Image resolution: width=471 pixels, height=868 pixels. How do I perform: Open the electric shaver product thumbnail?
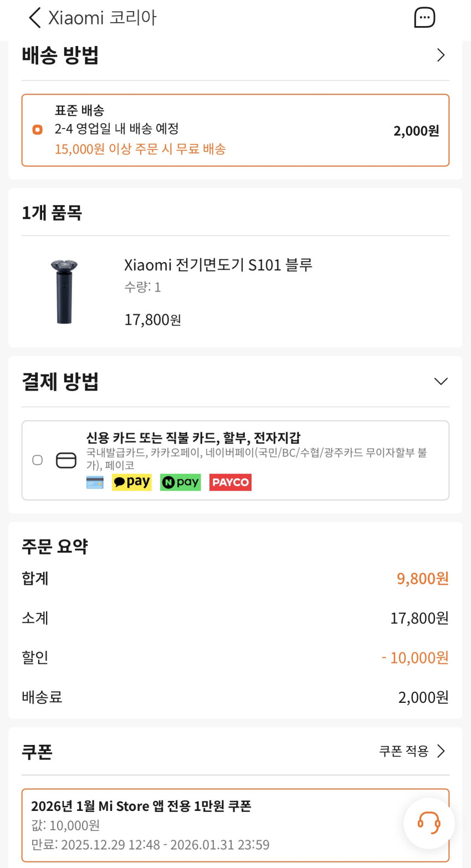pos(64,292)
